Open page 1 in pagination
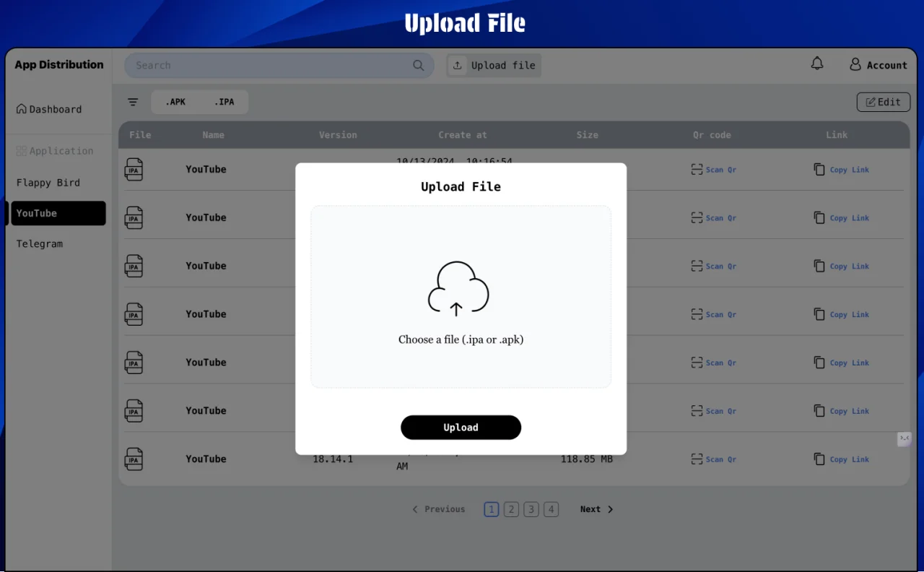924x572 pixels. click(x=492, y=509)
